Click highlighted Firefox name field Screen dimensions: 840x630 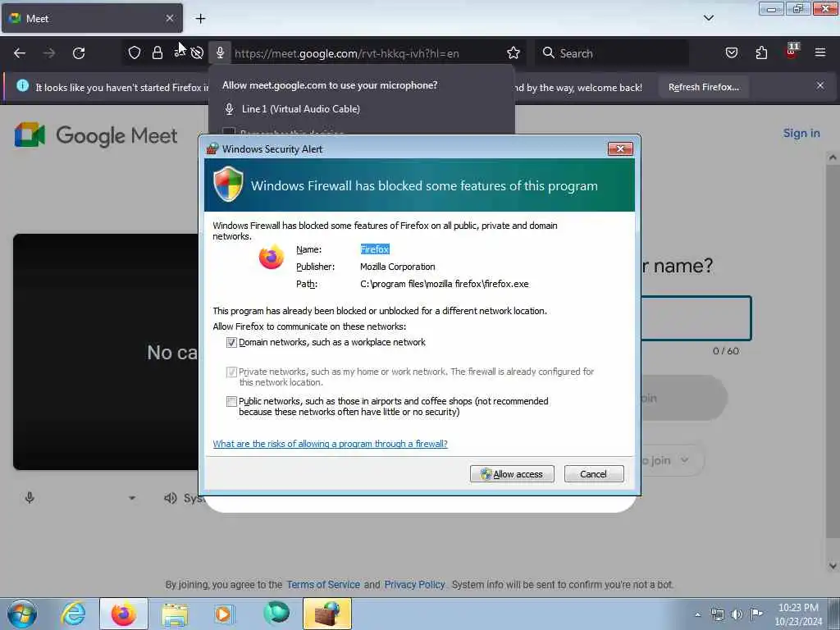[374, 249]
